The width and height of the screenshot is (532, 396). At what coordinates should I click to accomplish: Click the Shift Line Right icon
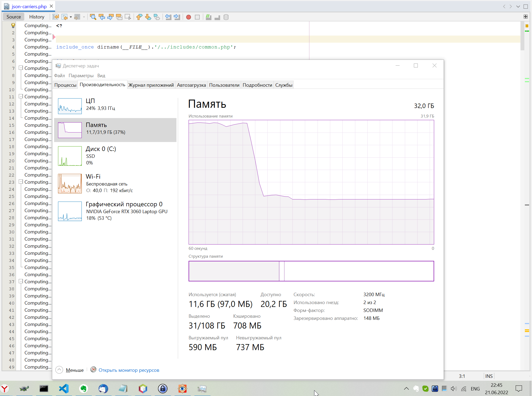(177, 17)
